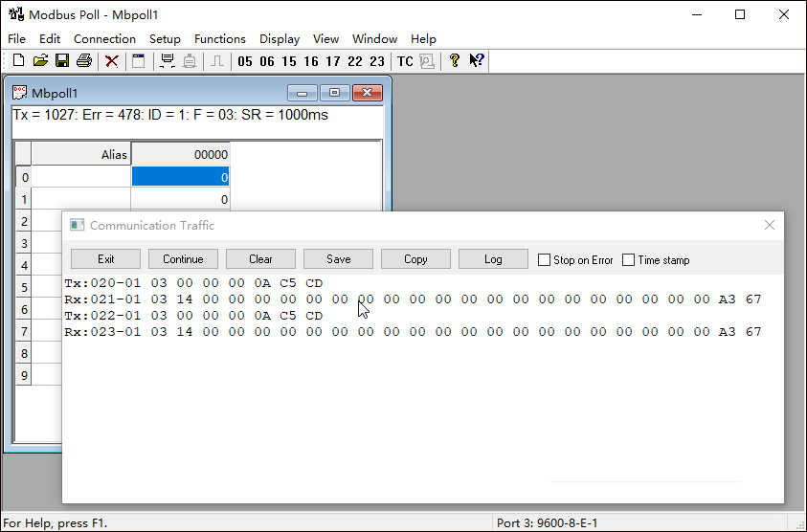
Task: Click the greyed icon next to TC
Action: [x=427, y=61]
